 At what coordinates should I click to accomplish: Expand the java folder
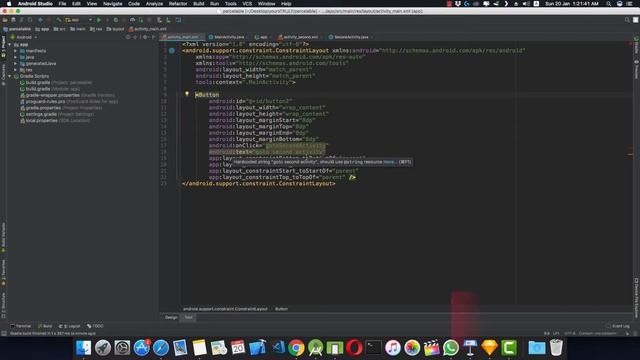(x=16, y=57)
